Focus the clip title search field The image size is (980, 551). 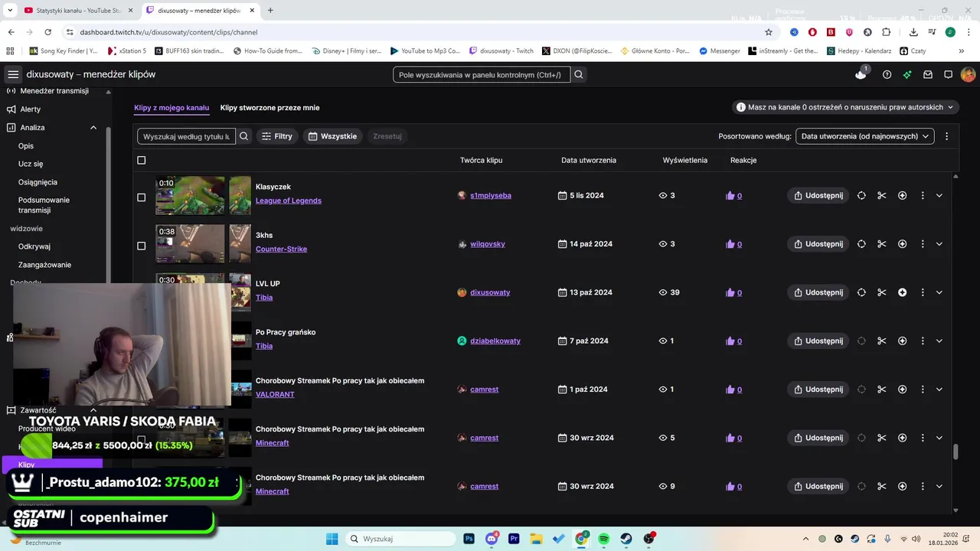(x=186, y=136)
